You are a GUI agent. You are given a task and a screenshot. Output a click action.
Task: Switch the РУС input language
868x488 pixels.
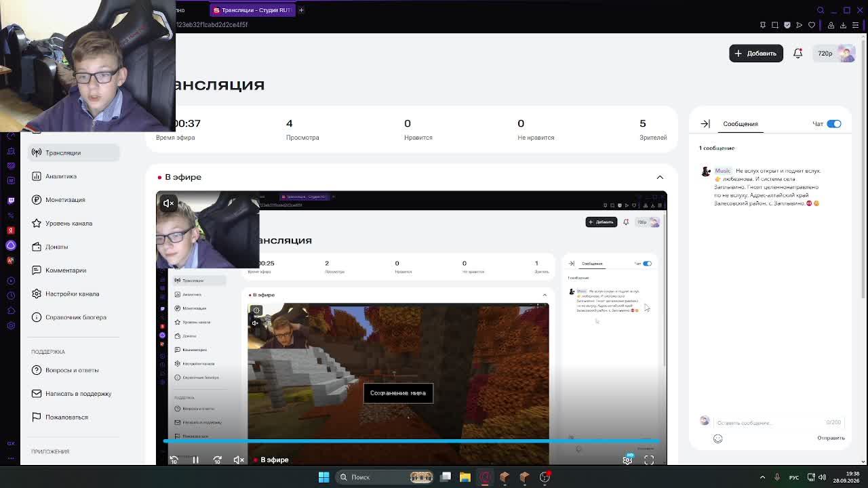pyautogui.click(x=794, y=477)
